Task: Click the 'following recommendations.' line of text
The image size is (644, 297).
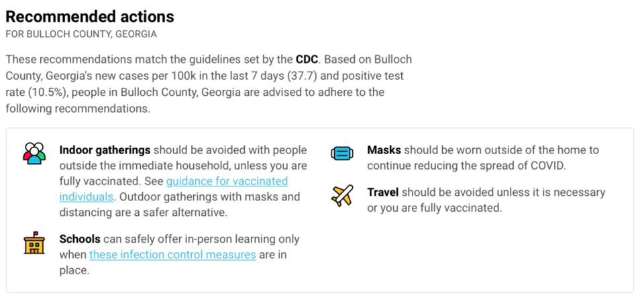Action: (x=77, y=109)
